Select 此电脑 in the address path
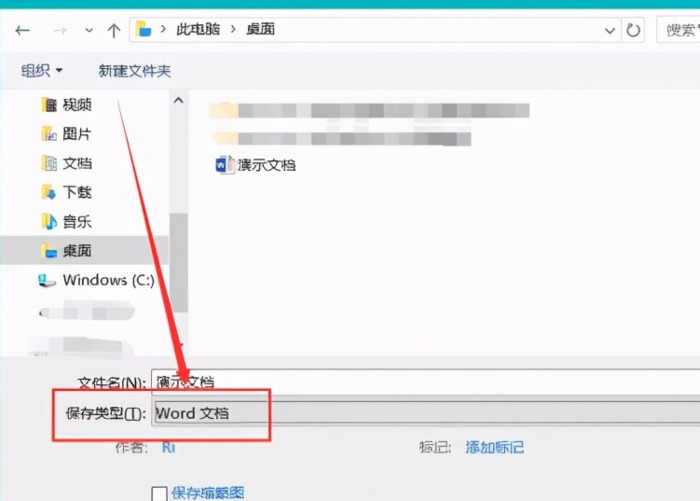The height and width of the screenshot is (501, 700). (x=198, y=29)
